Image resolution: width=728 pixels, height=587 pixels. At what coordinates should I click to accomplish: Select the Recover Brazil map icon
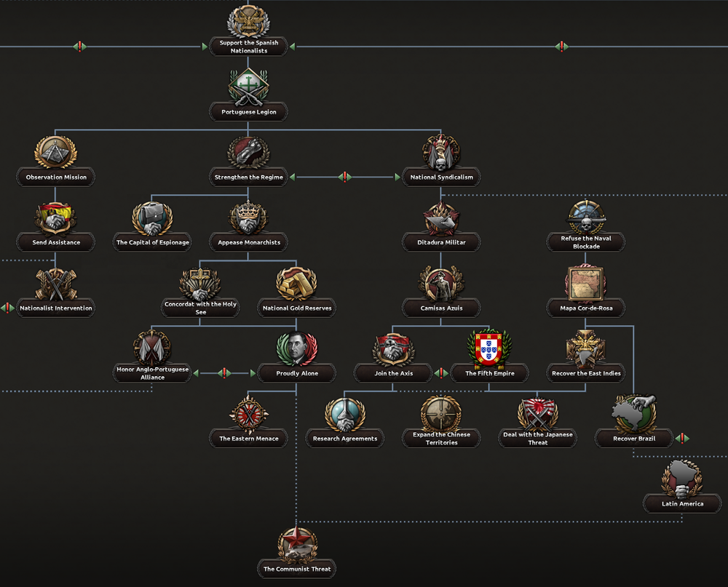point(634,413)
